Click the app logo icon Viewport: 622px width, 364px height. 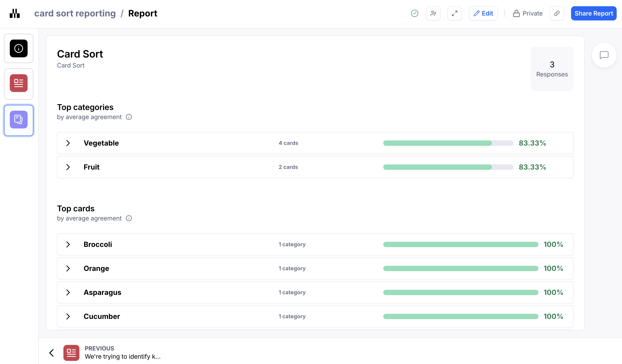[x=14, y=13]
